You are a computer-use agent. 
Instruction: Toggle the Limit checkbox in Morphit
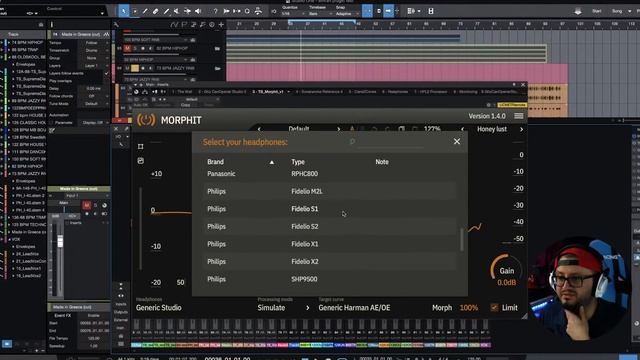coord(494,307)
